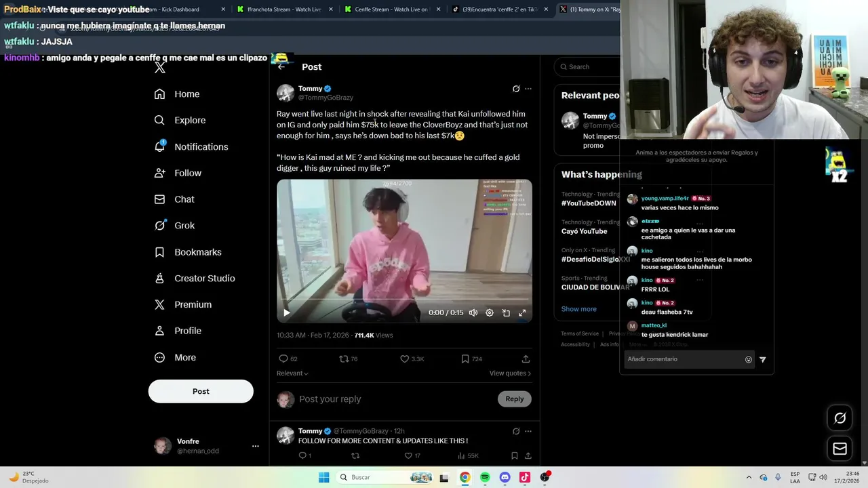Open Notifications in the X sidebar
Screen dimensions: 868x488
click(191, 146)
